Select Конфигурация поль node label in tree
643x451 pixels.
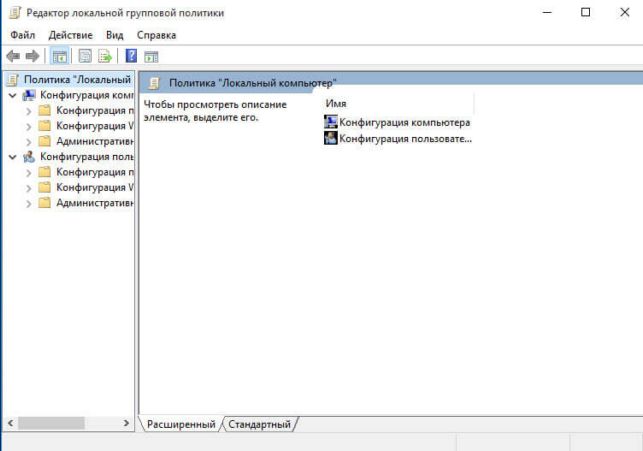(x=87, y=157)
